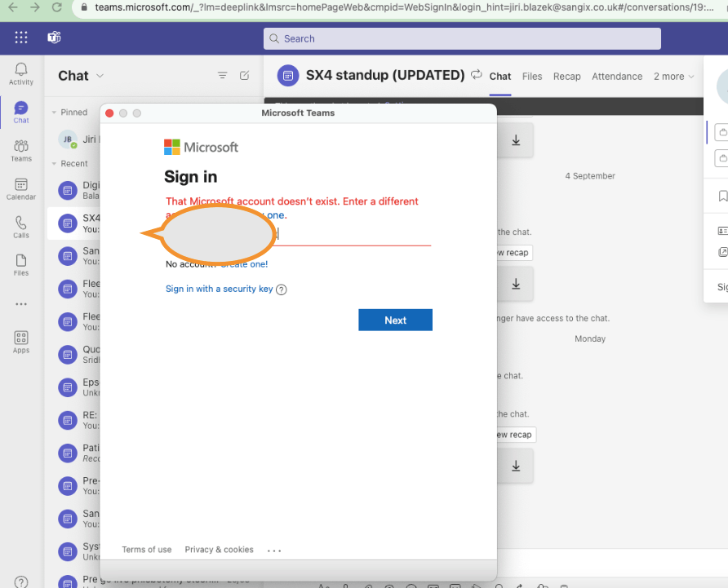Open the app launcher grid icon
728x588 pixels.
point(21,38)
